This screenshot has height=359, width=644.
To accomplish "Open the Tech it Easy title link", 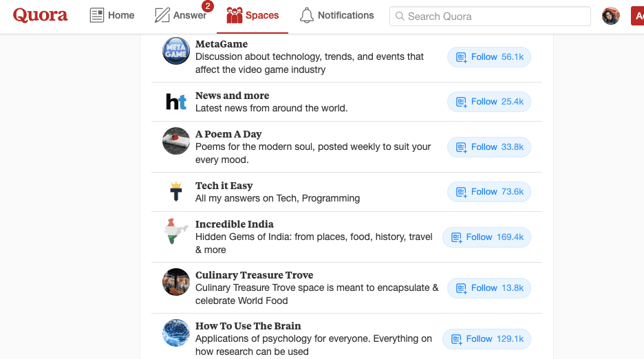I will [x=224, y=186].
